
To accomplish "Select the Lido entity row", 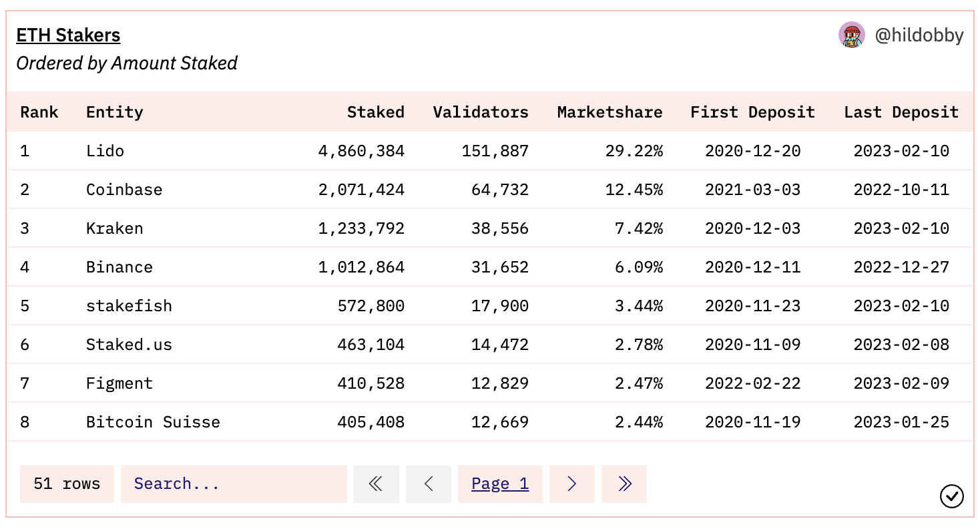I will (x=490, y=151).
